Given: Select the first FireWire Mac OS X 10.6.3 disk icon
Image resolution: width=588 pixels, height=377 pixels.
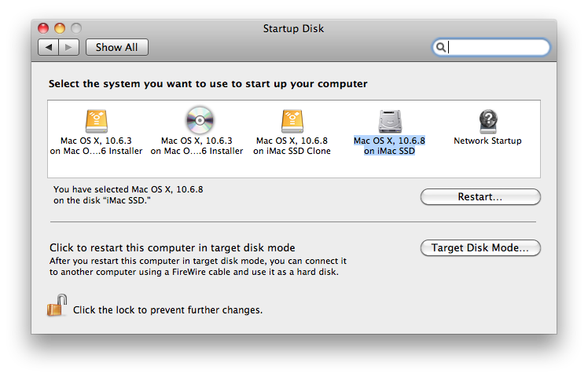Looking at the screenshot, I should click(97, 121).
